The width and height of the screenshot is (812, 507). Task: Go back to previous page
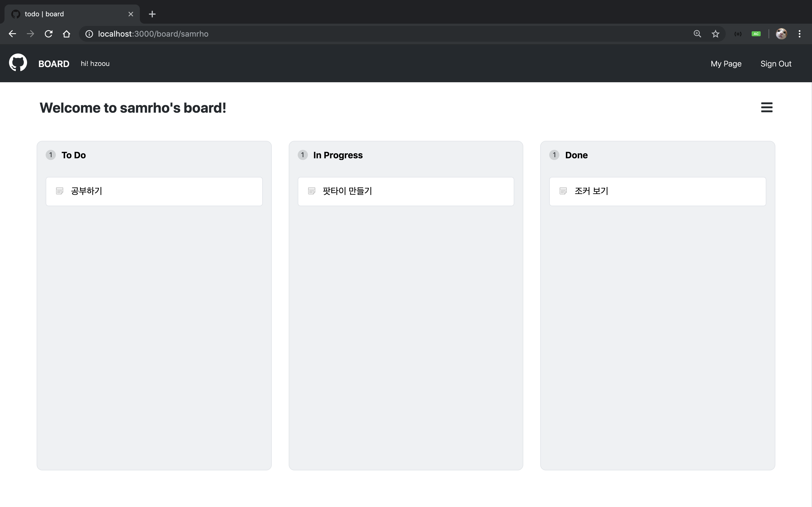click(x=12, y=34)
